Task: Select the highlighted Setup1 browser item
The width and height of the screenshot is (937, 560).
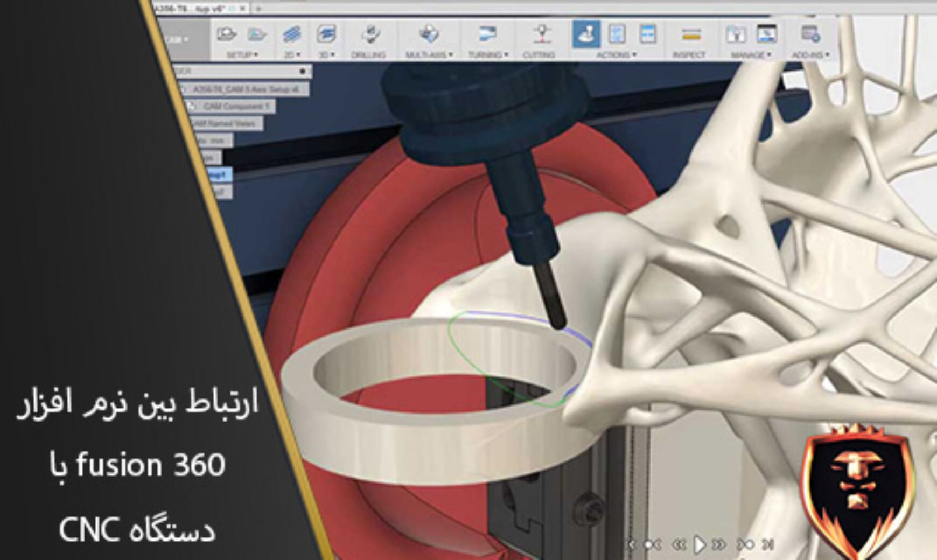Action: point(219,175)
